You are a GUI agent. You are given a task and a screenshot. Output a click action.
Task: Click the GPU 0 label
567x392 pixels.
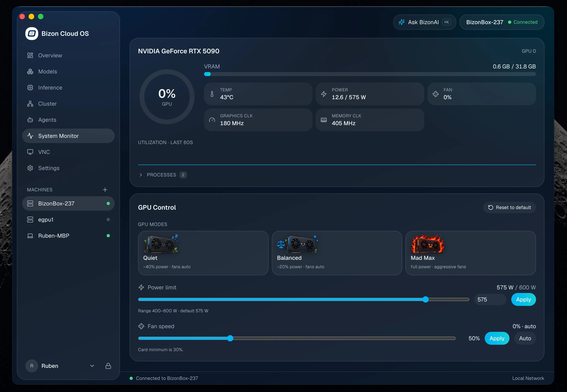pos(529,51)
